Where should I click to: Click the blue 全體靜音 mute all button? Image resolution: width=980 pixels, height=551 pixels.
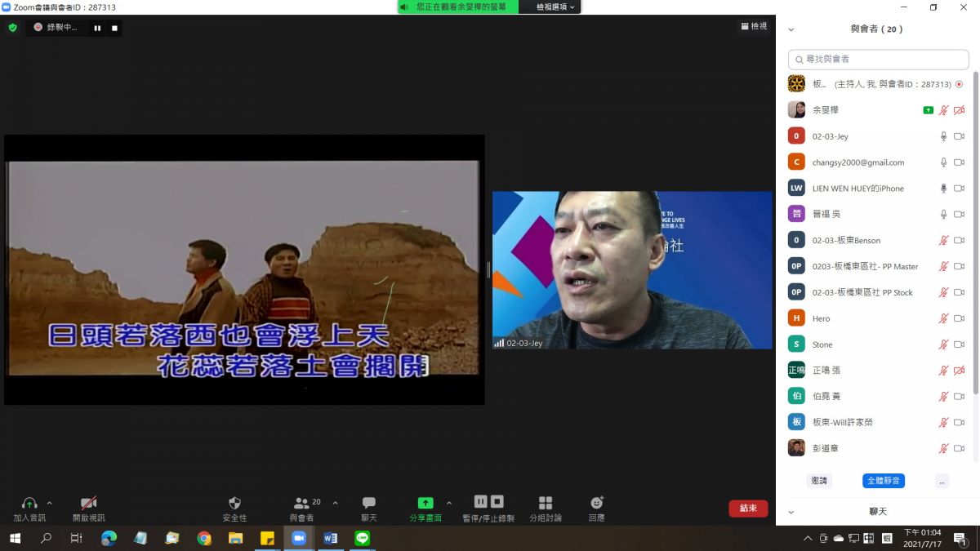pyautogui.click(x=884, y=481)
